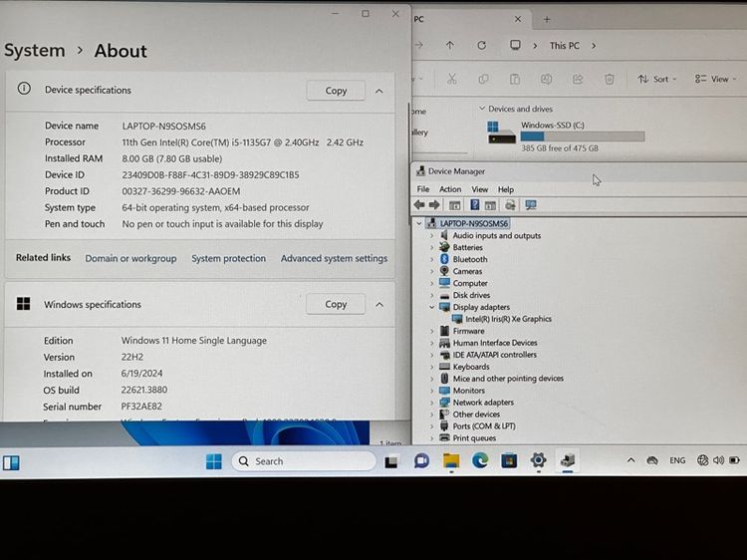Click volume icon in system tray
Viewport: 747px width, 560px height.
click(x=718, y=460)
